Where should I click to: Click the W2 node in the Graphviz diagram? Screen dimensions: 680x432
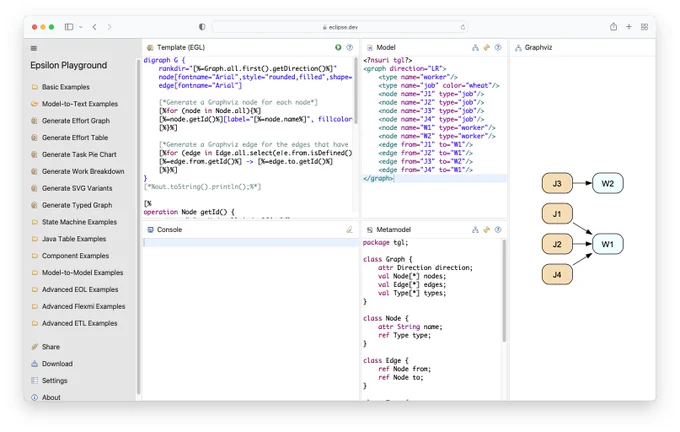point(608,183)
